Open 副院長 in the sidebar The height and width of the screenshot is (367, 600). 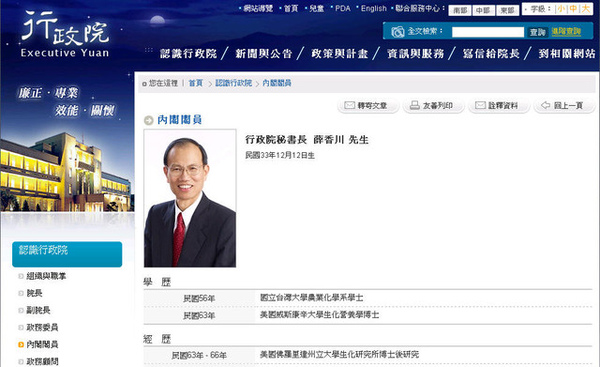click(x=38, y=310)
